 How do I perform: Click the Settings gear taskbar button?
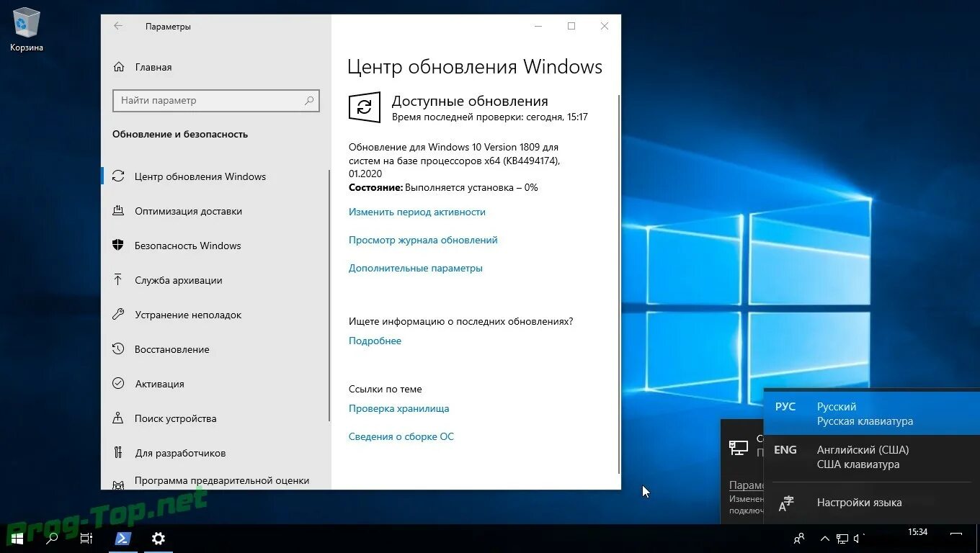(159, 539)
